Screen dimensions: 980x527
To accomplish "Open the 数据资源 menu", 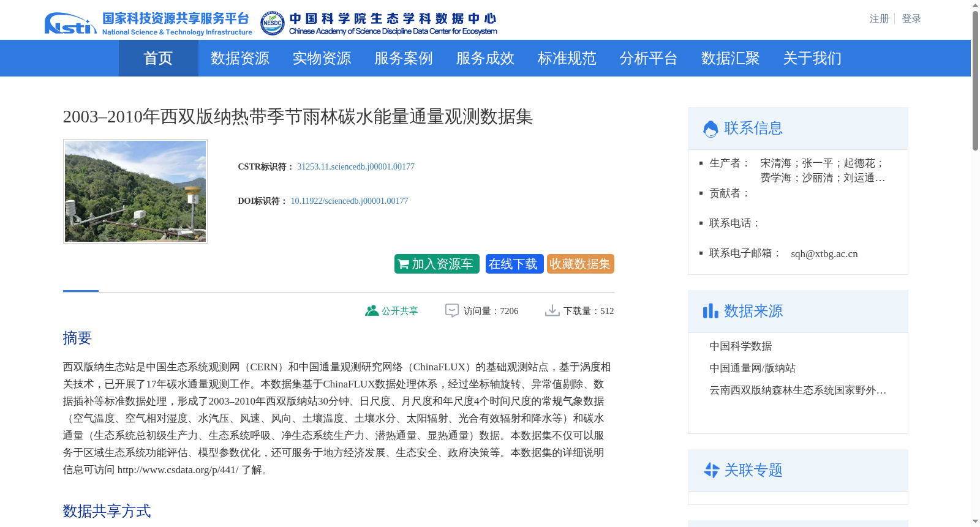I will pyautogui.click(x=240, y=58).
